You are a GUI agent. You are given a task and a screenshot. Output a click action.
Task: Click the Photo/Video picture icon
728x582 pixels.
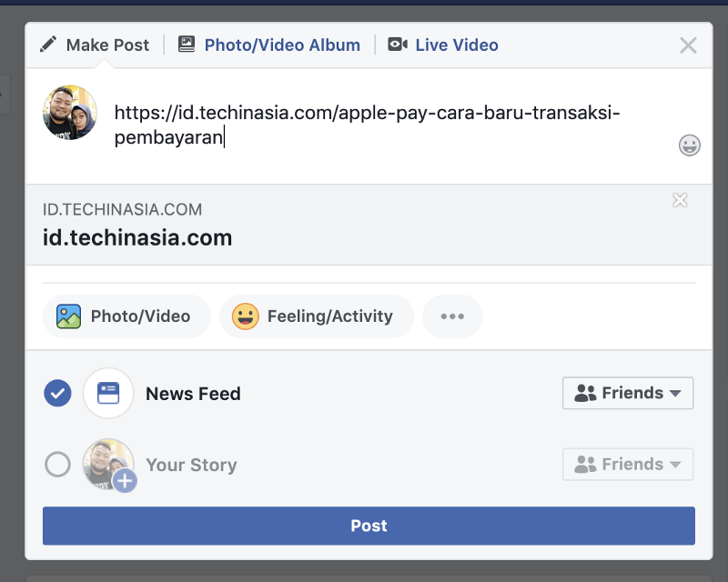click(69, 316)
